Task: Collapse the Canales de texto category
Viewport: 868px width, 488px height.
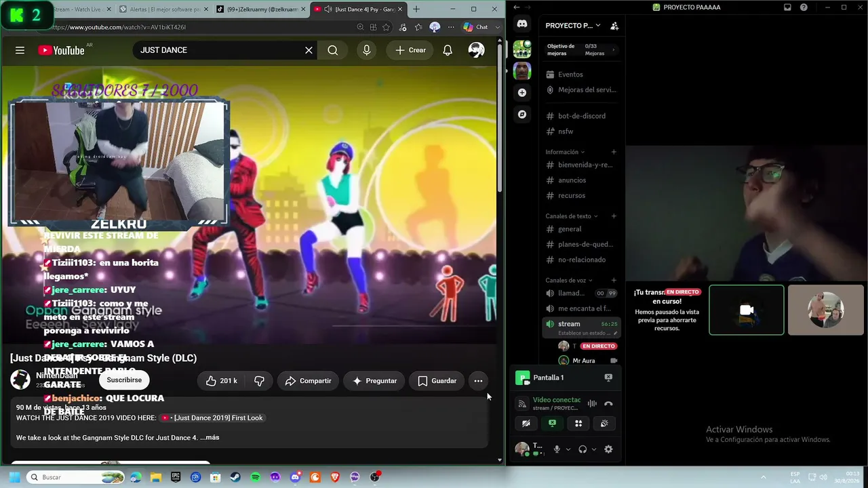Action: point(572,216)
